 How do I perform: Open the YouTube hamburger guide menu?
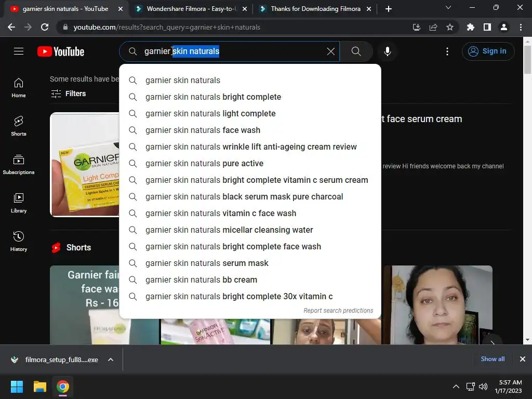(x=19, y=51)
